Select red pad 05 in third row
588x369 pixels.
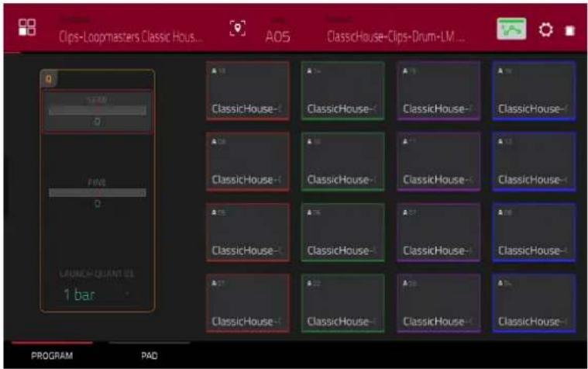pyautogui.click(x=248, y=233)
